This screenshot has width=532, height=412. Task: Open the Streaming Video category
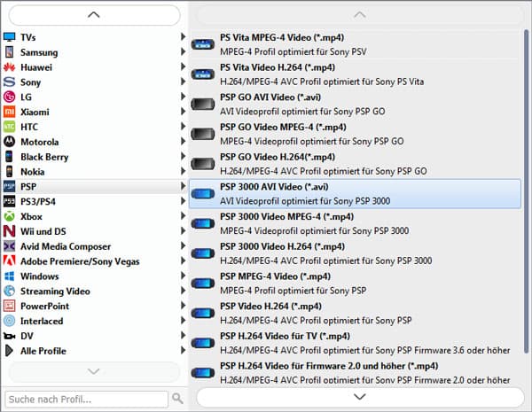94,291
